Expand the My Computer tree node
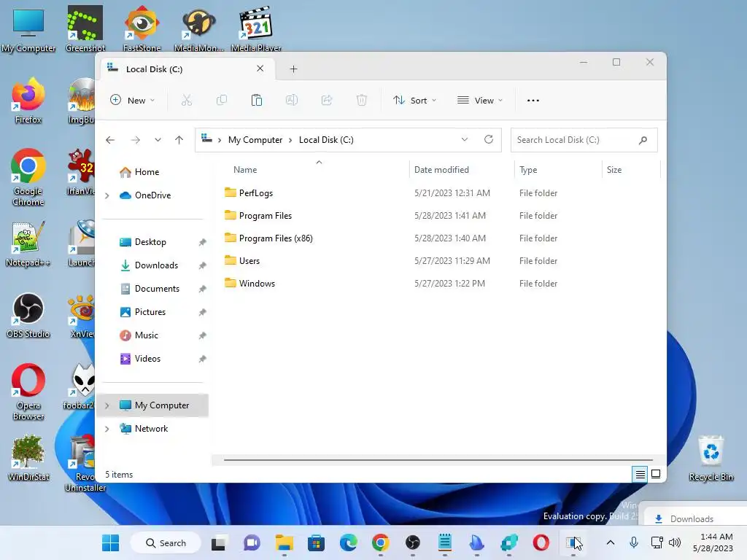This screenshot has height=560, width=747. (107, 405)
